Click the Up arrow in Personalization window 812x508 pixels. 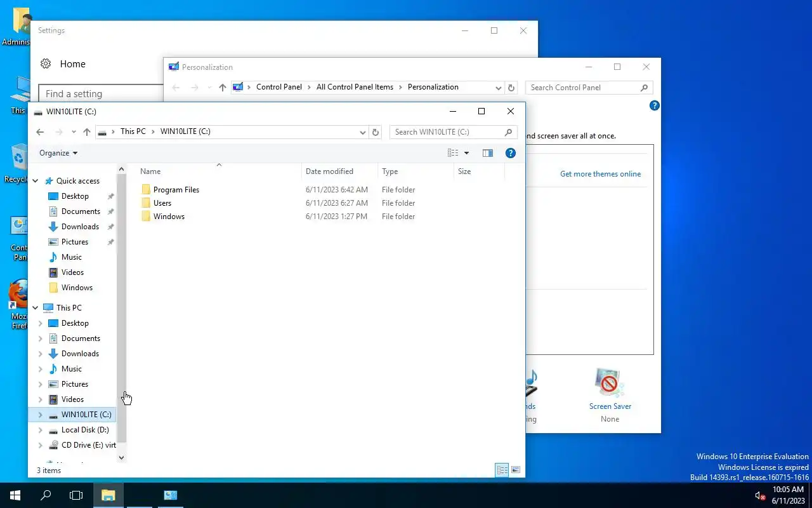[223, 88]
